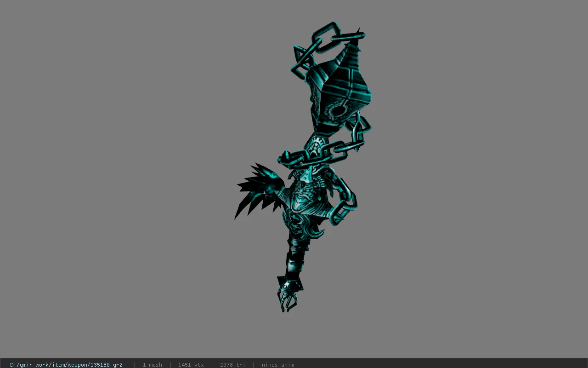Screen dimensions: 588x368
Task: Click the '2378 tri' triangle count
Action: (232, 365)
